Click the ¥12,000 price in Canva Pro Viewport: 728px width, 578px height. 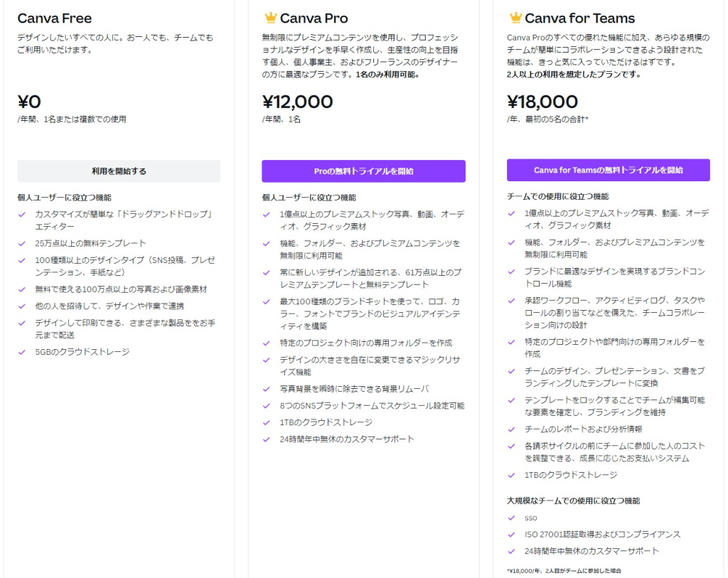pos(297,102)
